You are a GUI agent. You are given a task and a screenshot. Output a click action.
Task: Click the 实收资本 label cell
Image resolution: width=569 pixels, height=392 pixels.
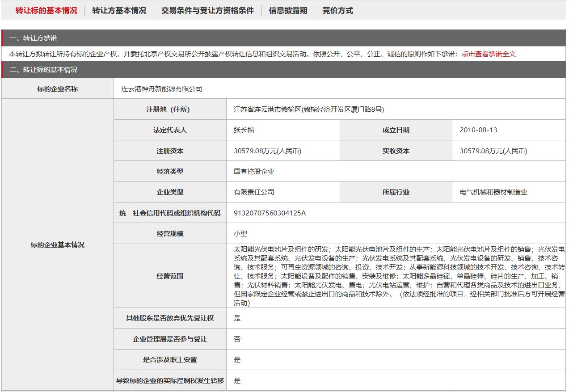(x=396, y=151)
